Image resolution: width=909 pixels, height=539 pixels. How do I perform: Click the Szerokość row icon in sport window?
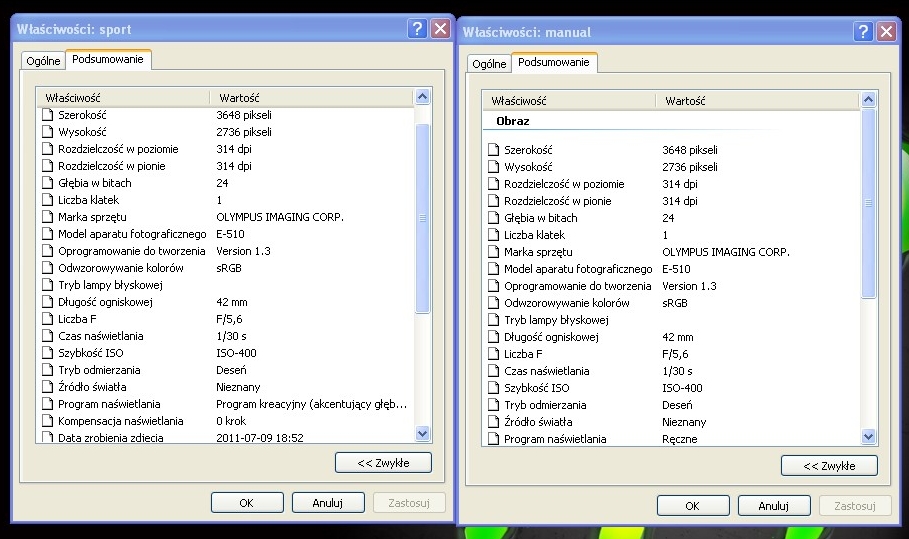(x=47, y=115)
